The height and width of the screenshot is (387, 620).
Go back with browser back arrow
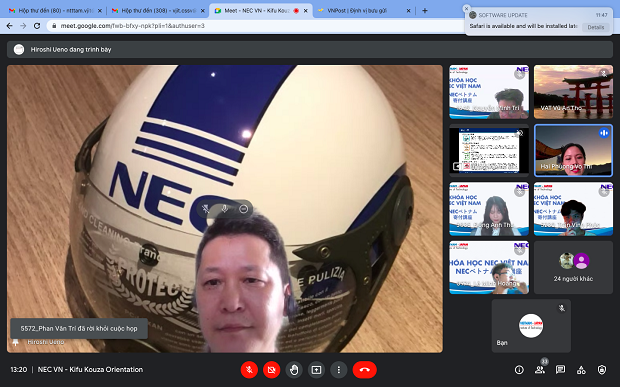pos(9,26)
